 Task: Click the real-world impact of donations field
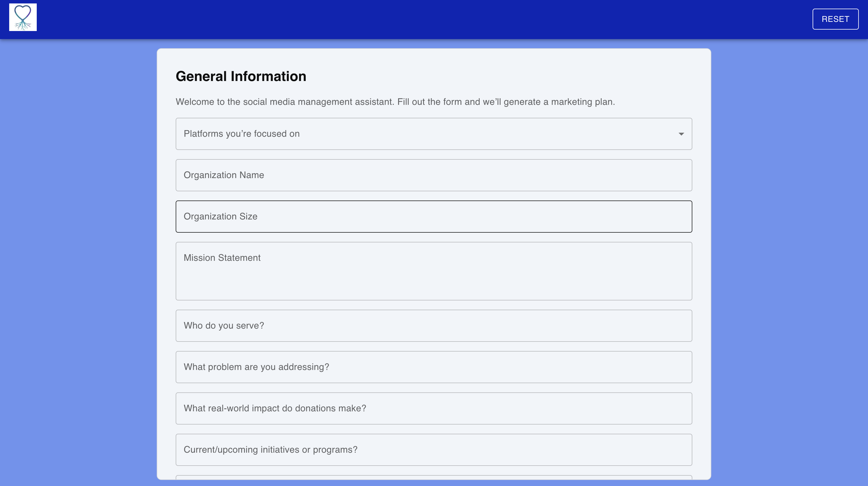[x=434, y=408]
